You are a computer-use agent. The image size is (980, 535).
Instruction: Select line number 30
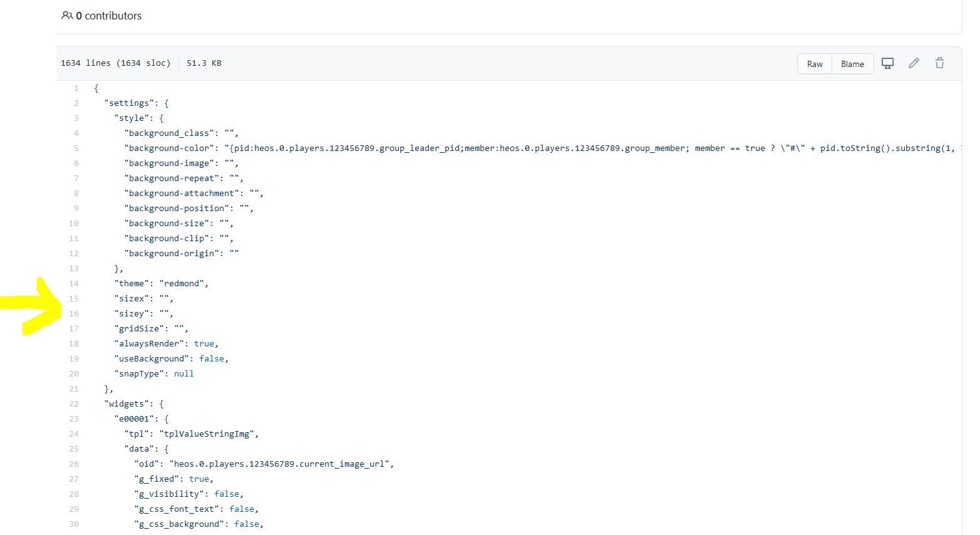coord(74,524)
